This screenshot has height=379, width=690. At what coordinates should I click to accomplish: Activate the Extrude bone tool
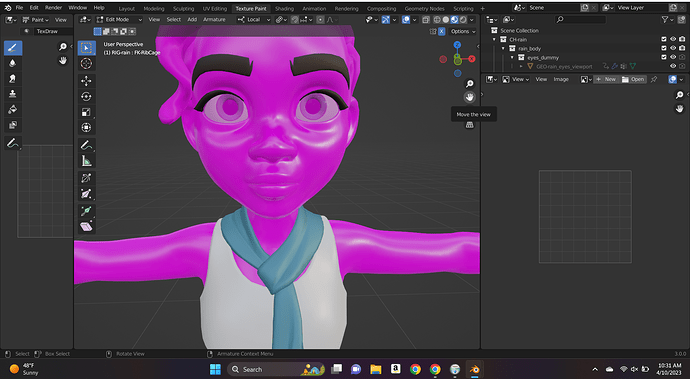tap(86, 211)
